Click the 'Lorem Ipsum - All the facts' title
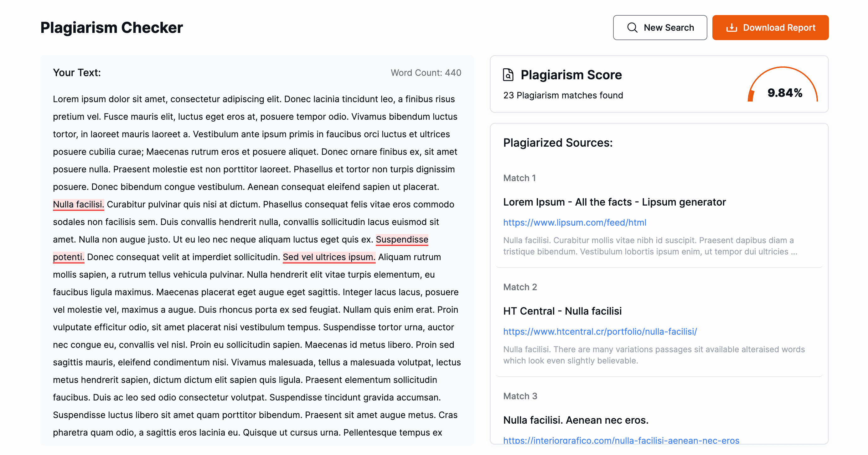The width and height of the screenshot is (868, 455). 614,202
